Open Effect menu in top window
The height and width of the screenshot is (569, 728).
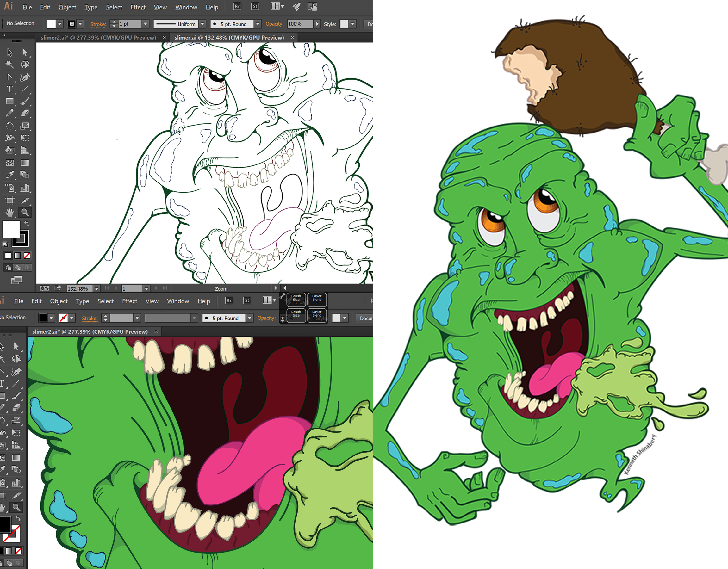coord(138,7)
